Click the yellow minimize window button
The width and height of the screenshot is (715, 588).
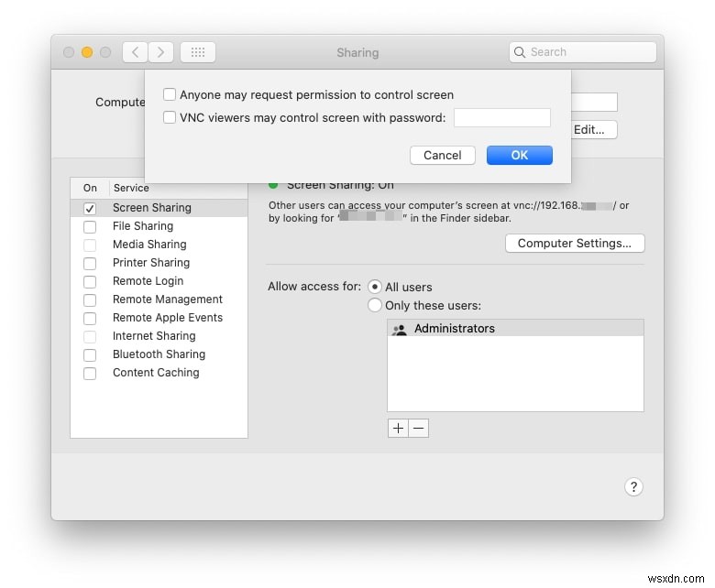(87, 52)
